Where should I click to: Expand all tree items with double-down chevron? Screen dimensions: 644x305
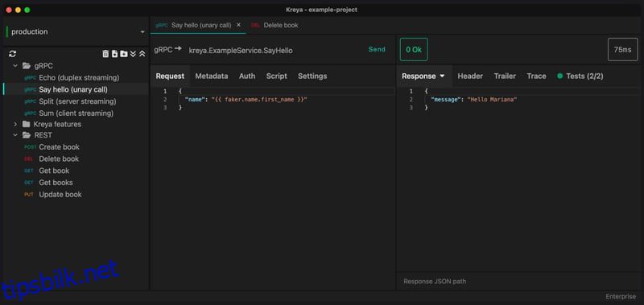[x=133, y=54]
